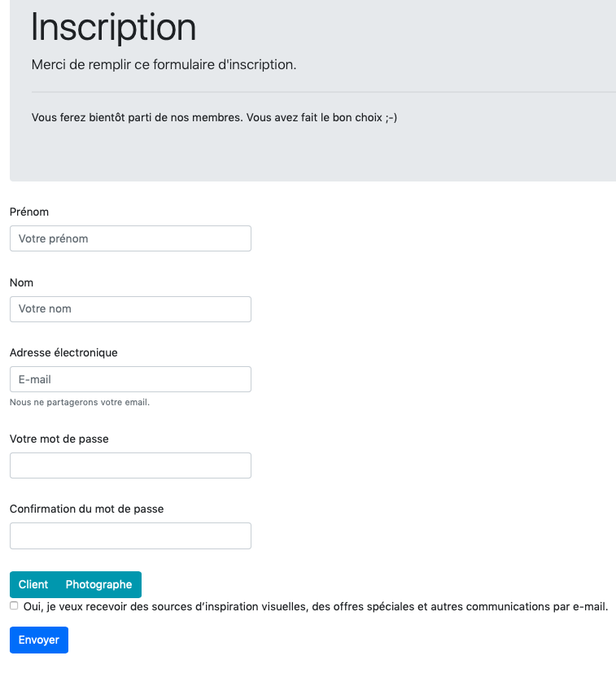
Task: Select the Client account type option
Action: tap(33, 584)
